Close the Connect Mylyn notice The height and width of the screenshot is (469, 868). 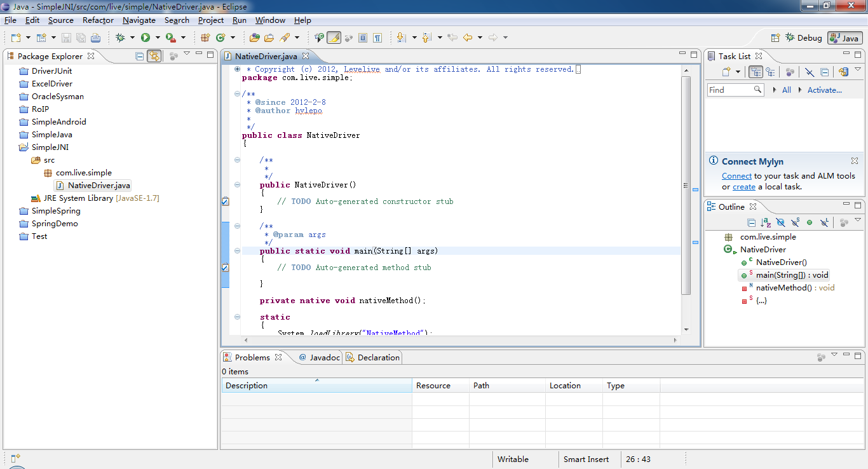pyautogui.click(x=855, y=161)
